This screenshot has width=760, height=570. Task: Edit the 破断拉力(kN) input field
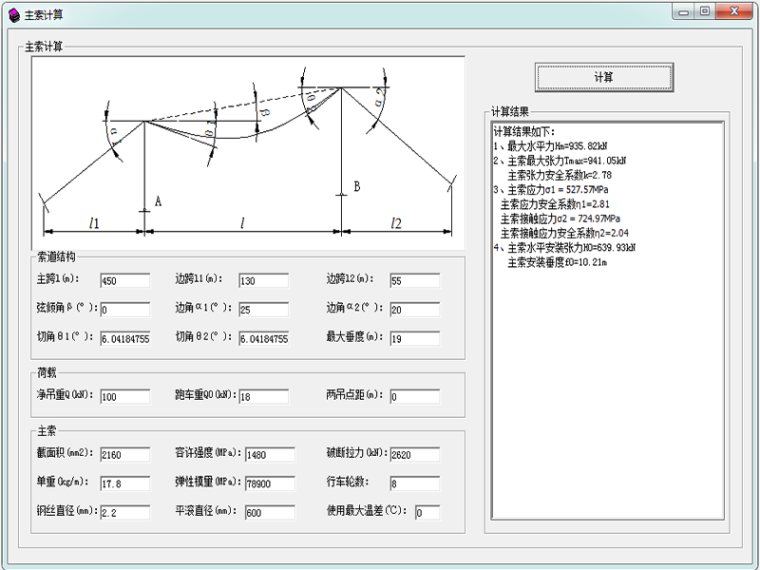(x=414, y=455)
